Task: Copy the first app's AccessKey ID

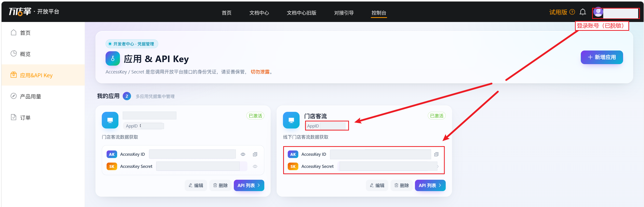Action: tap(255, 154)
